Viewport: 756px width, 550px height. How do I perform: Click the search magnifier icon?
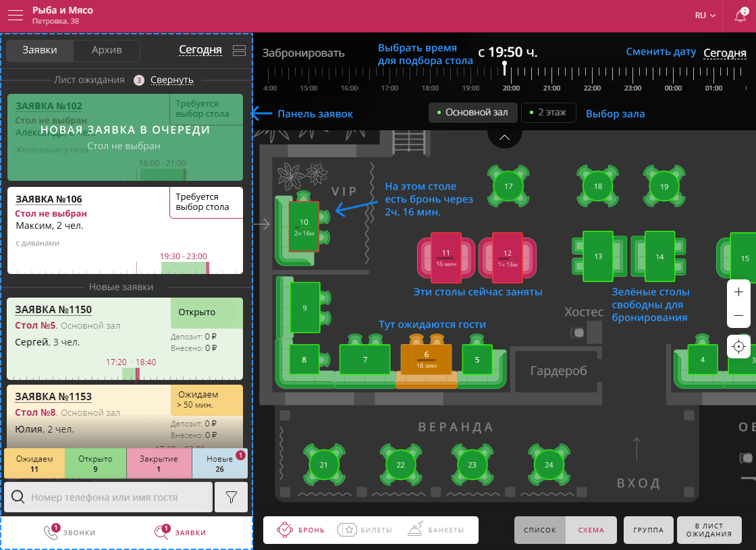(x=18, y=497)
